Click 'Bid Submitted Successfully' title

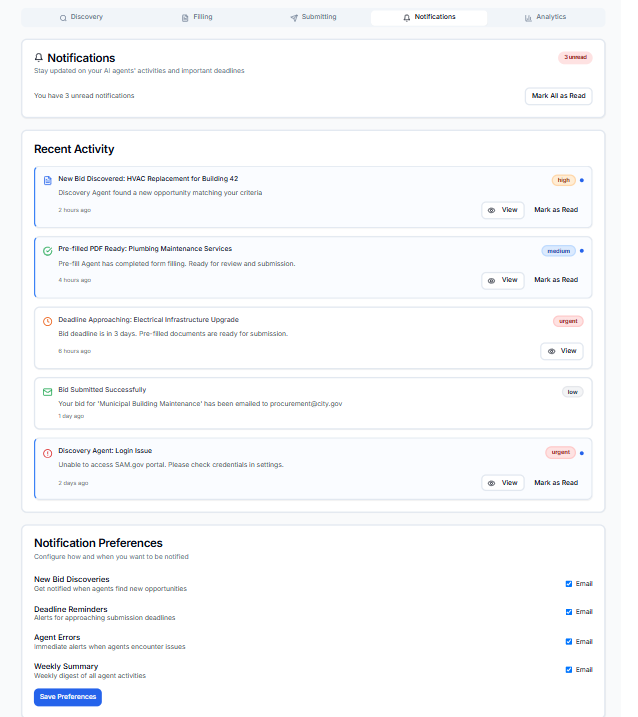(x=102, y=390)
